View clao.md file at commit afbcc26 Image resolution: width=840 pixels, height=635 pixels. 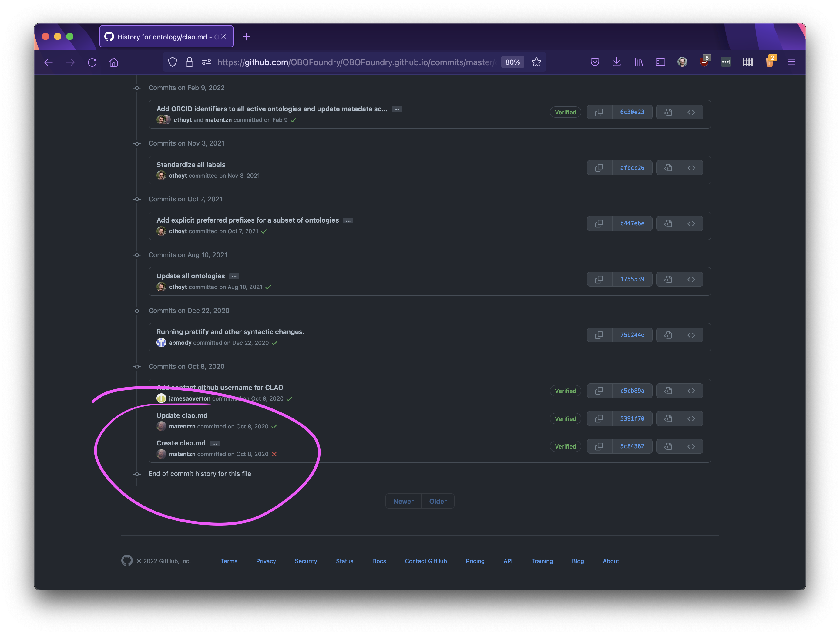coord(668,168)
